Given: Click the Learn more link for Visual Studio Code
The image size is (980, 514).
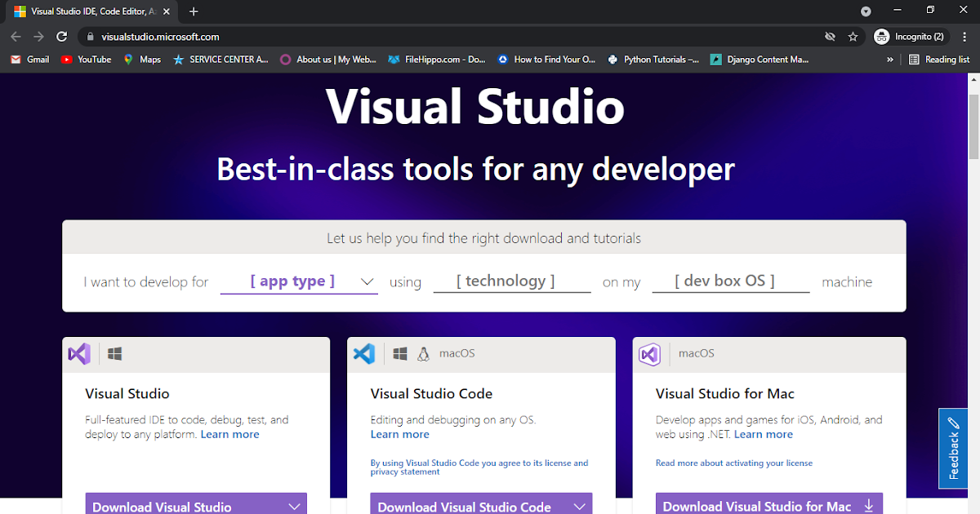Looking at the screenshot, I should pos(399,434).
